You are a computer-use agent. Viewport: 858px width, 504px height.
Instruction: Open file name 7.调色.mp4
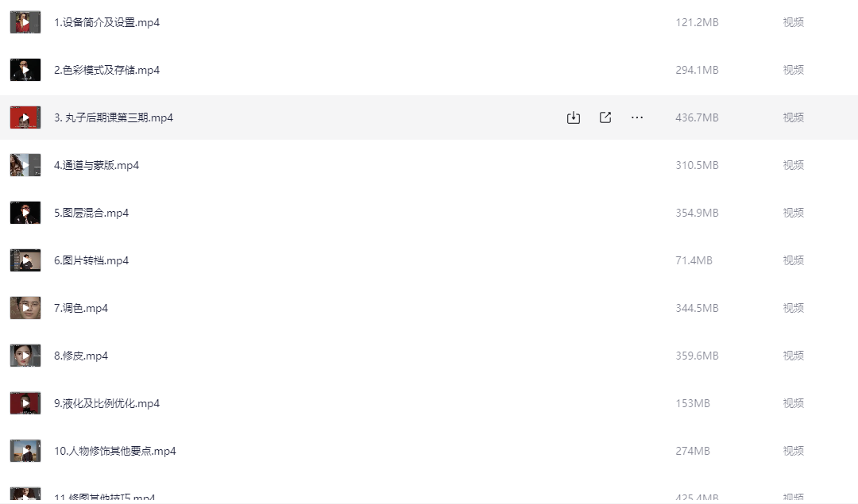coord(81,308)
